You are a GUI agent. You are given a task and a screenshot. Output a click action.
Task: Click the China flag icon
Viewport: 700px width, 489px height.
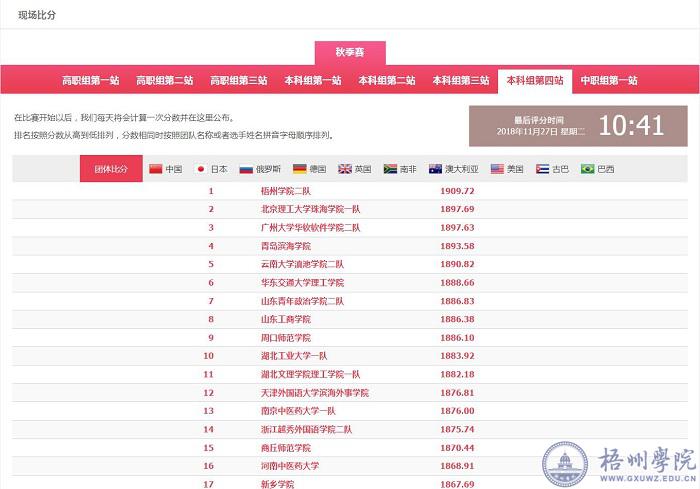pyautogui.click(x=155, y=169)
